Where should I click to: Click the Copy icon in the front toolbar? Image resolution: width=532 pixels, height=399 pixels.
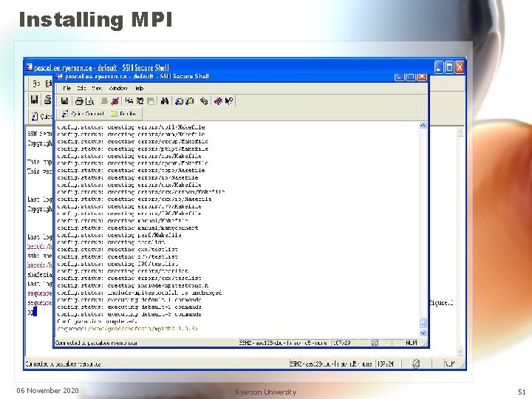129,100
